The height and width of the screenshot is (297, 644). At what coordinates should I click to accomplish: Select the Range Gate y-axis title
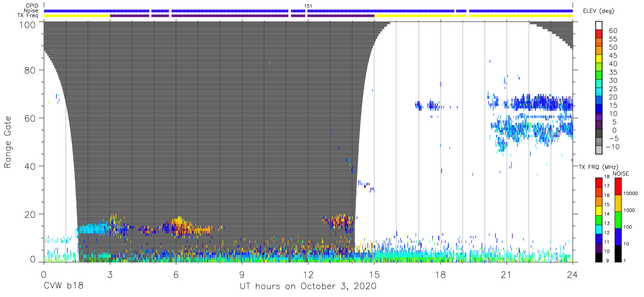coord(8,143)
